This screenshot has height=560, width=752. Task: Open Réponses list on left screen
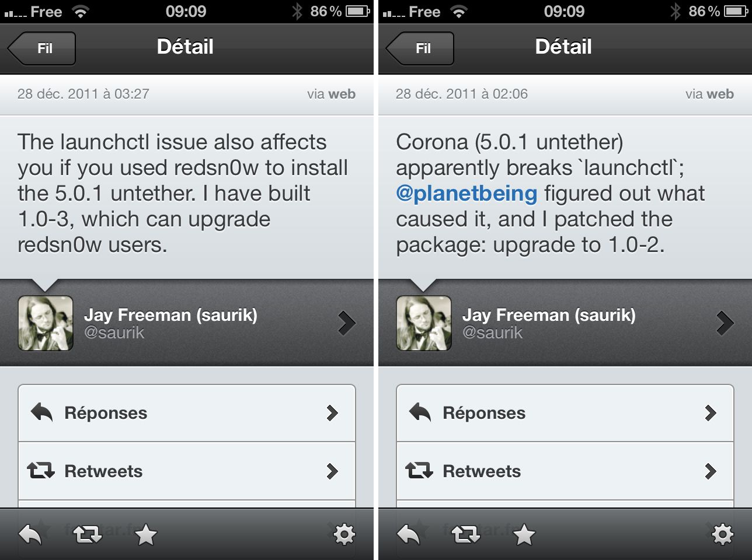coord(187,413)
